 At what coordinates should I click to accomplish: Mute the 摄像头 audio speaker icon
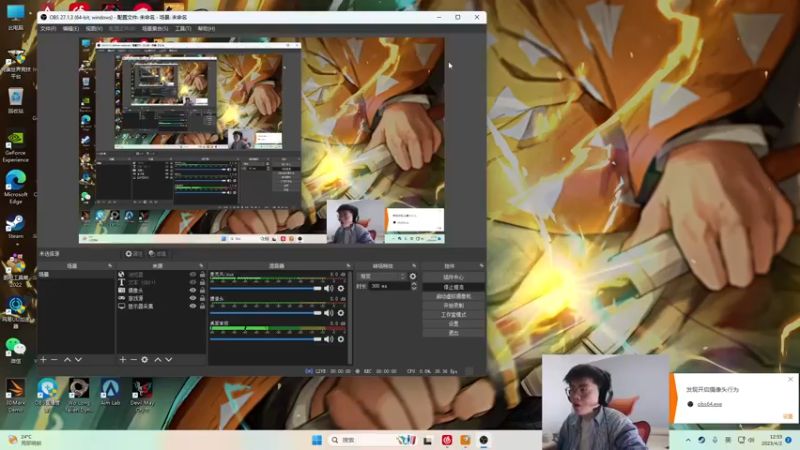tap(329, 313)
